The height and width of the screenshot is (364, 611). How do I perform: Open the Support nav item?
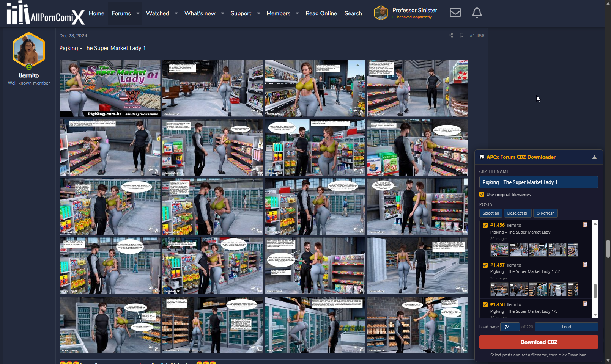pyautogui.click(x=241, y=13)
